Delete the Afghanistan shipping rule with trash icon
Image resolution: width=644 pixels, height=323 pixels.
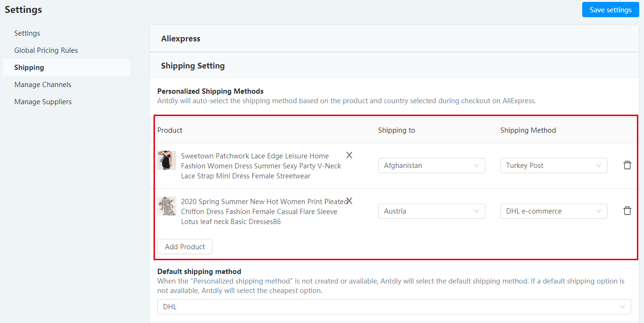click(627, 165)
